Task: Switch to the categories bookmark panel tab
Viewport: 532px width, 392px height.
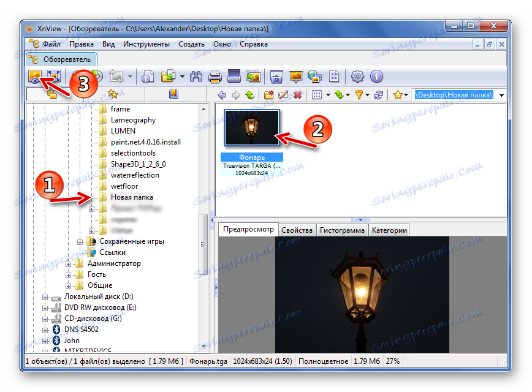Action: (173, 94)
